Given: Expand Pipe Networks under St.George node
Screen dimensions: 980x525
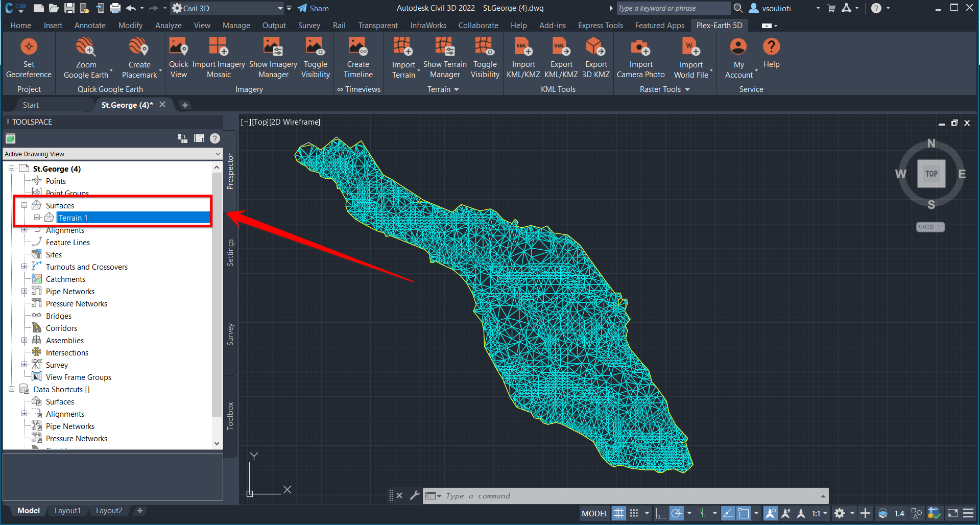Looking at the screenshot, I should click(x=24, y=291).
